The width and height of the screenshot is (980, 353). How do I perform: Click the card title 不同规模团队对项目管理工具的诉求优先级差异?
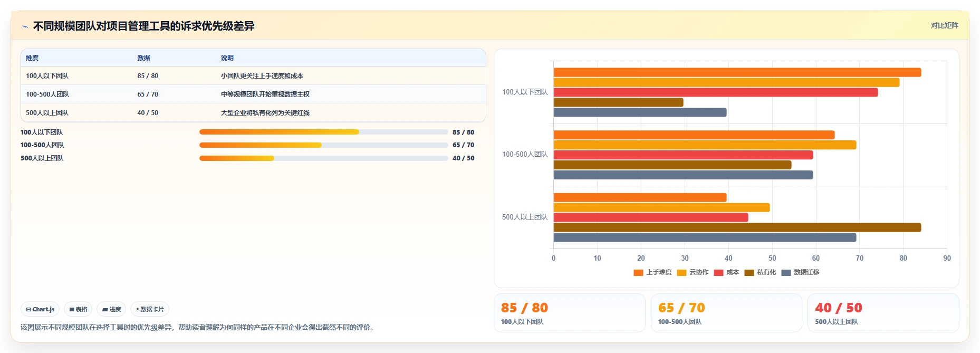[143, 26]
